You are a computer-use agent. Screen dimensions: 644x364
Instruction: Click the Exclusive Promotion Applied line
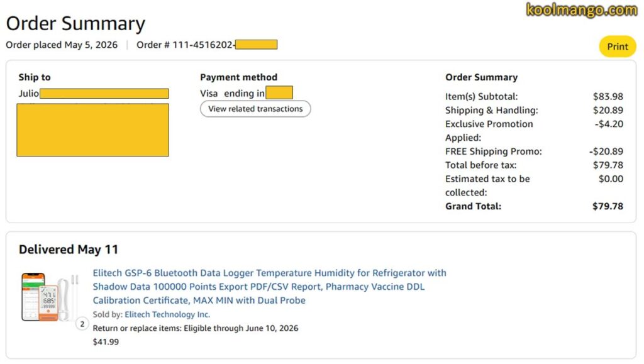pyautogui.click(x=534, y=131)
